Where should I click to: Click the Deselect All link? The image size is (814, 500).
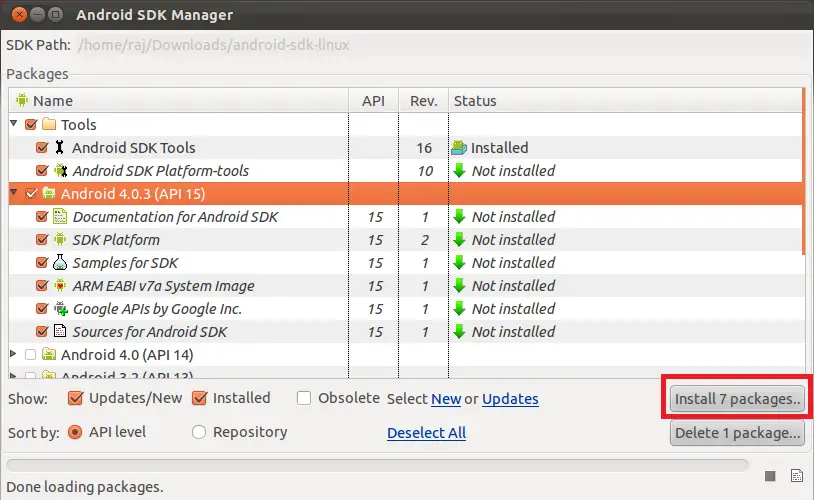coord(426,433)
